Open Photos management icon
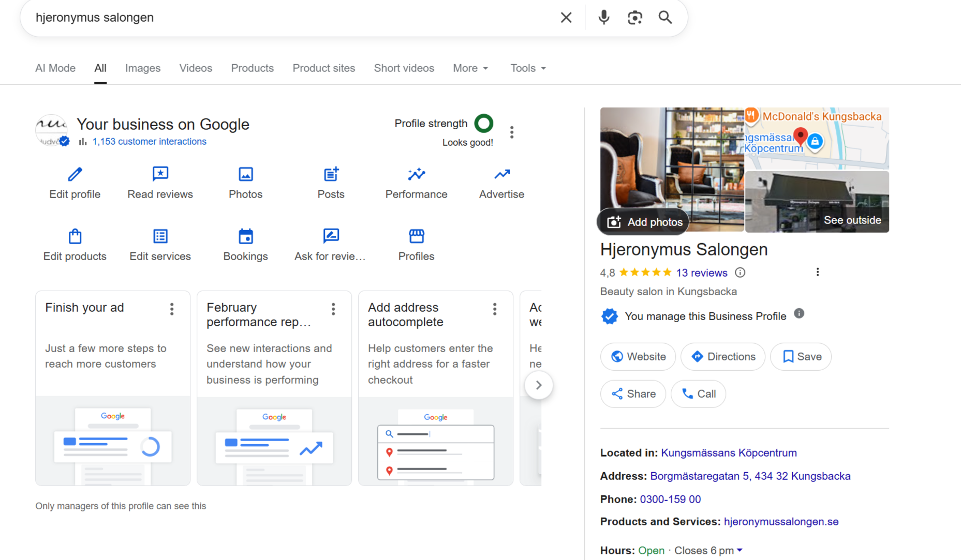 (x=246, y=174)
